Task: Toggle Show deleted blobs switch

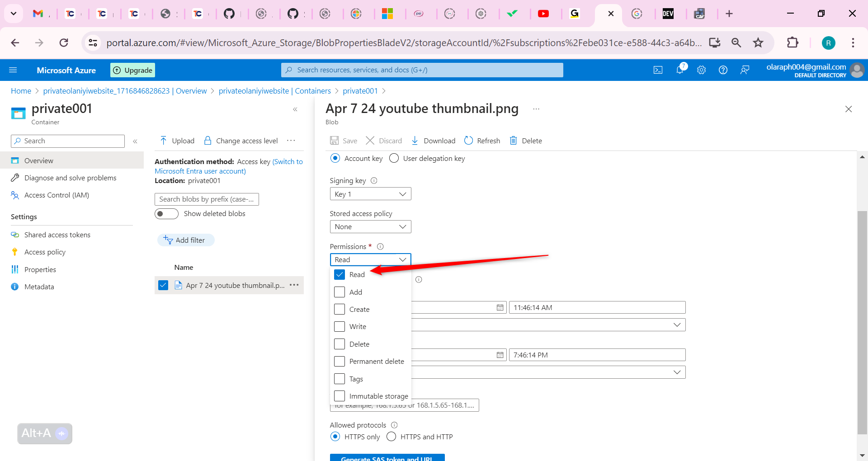Action: click(166, 213)
